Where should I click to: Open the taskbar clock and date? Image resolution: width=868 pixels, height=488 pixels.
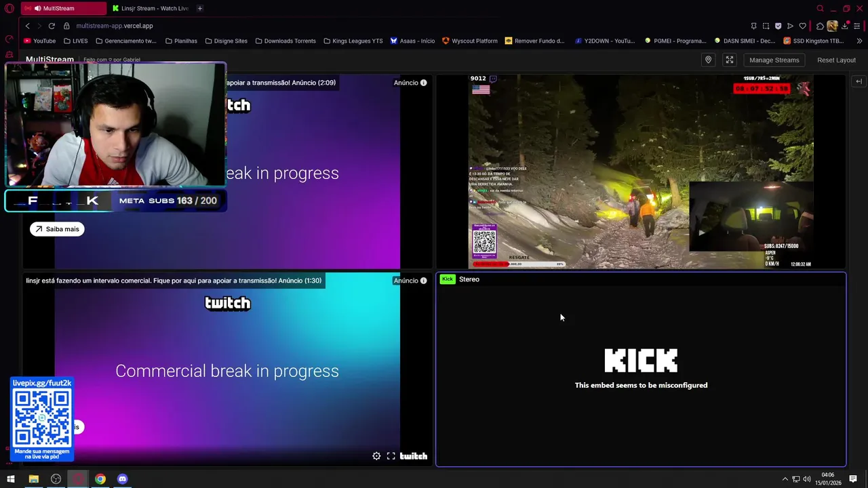[828, 479]
